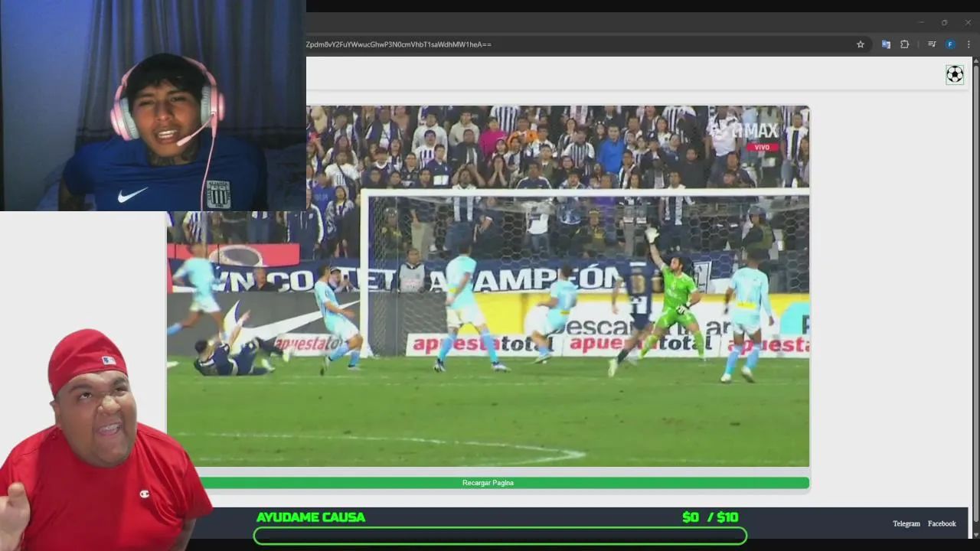Minimize the browser window
The image size is (980, 551).
pyautogui.click(x=921, y=22)
